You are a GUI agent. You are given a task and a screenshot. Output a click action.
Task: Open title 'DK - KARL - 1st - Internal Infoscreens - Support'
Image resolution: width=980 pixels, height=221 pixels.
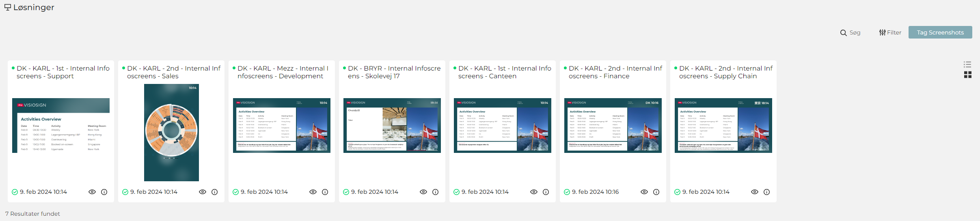tap(63, 72)
